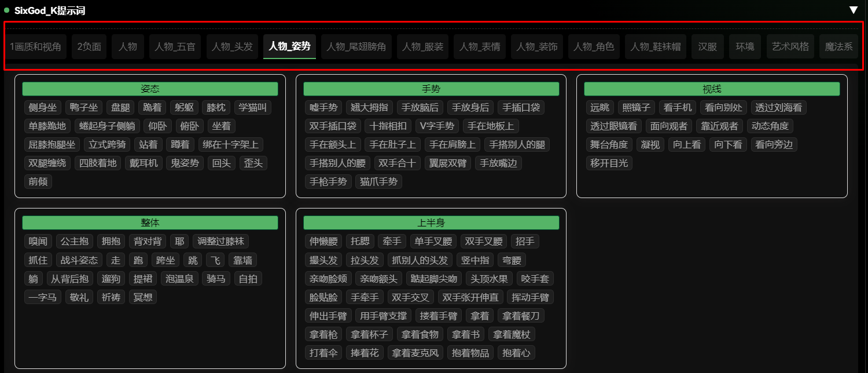Toggle the 面向观者 gaze tag
Viewport: 868px width, 373px height.
(x=669, y=126)
